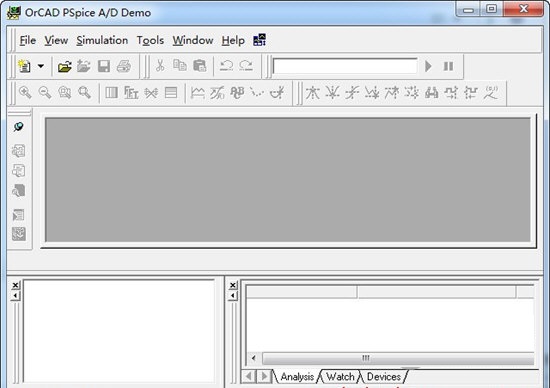The width and height of the screenshot is (550, 388).
Task: Click the Undo arrow icon
Action: tap(226, 66)
